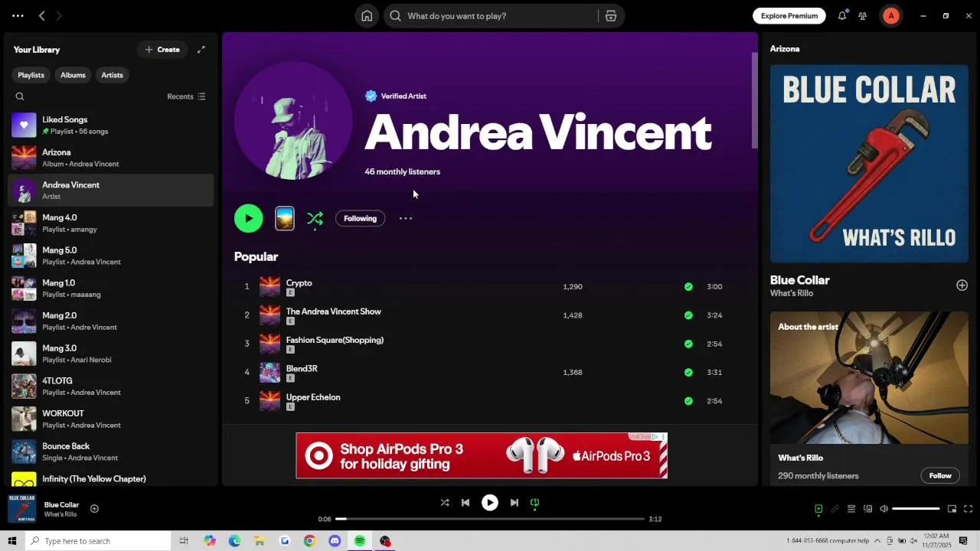The height and width of the screenshot is (551, 980).
Task: Go to Spotify Home
Action: tap(367, 16)
